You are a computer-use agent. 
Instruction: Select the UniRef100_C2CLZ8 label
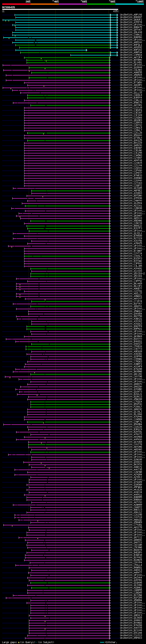131,133
